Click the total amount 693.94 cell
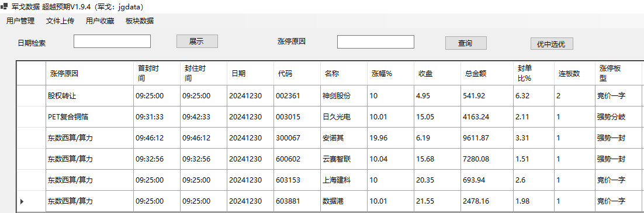The height and width of the screenshot is (213, 644). [487, 180]
